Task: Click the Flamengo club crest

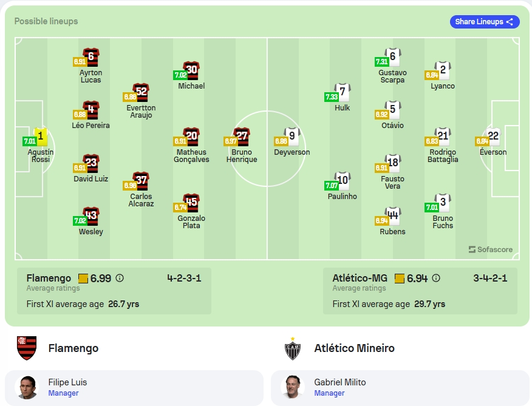Action: [x=27, y=348]
